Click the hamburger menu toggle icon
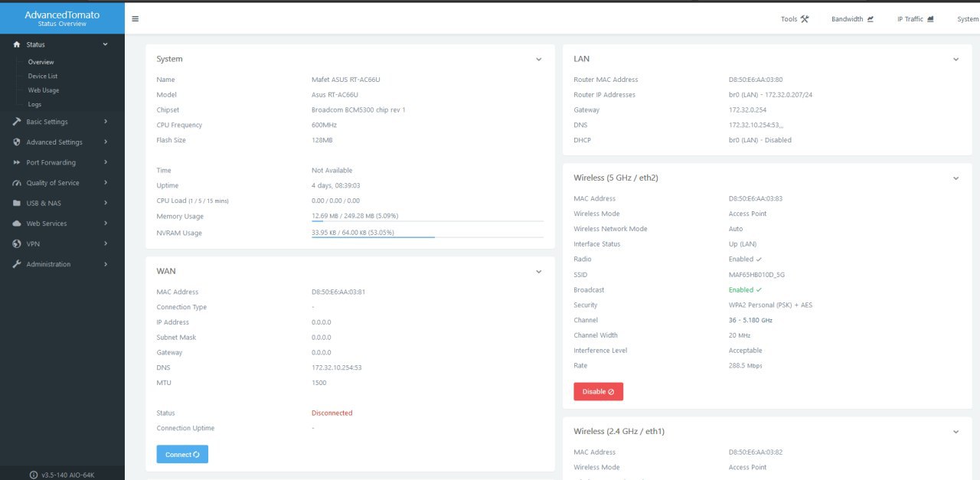The image size is (980, 480). pos(136,19)
